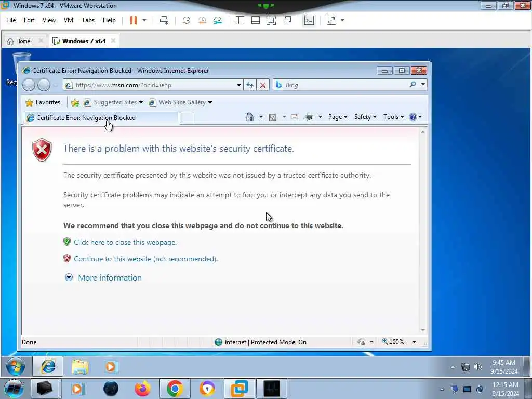
Task: Open the VMware View menu
Action: point(49,20)
